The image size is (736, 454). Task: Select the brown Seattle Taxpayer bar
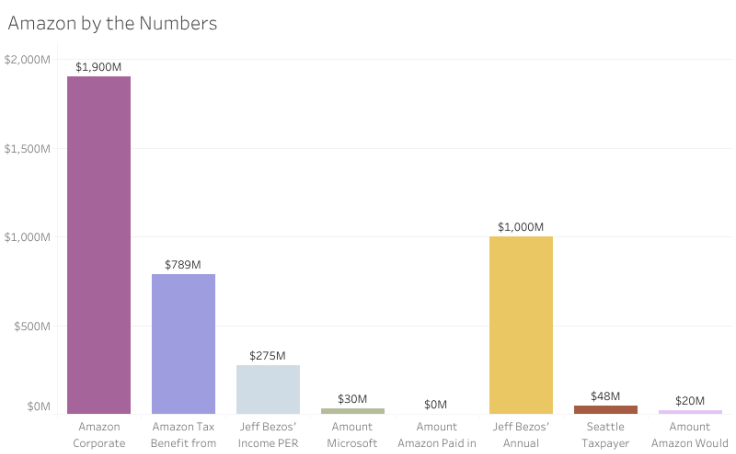click(605, 409)
